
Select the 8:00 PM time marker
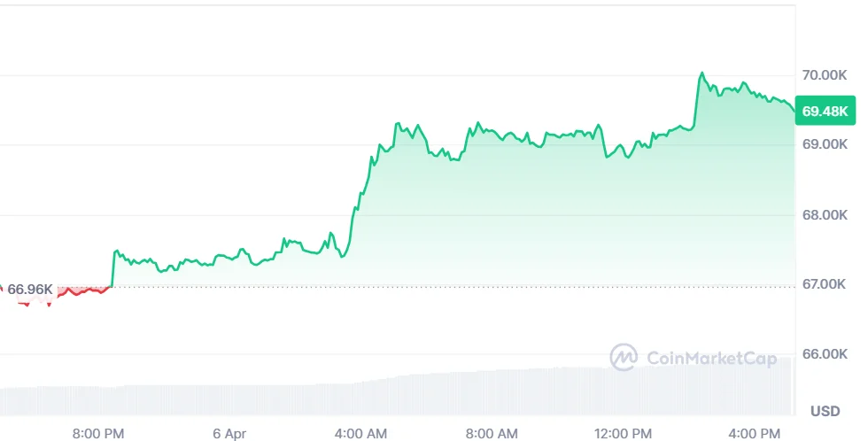[x=98, y=433]
